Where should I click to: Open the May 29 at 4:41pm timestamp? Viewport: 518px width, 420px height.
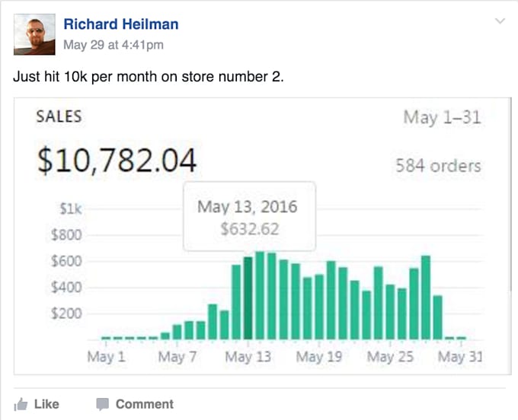[x=114, y=45]
